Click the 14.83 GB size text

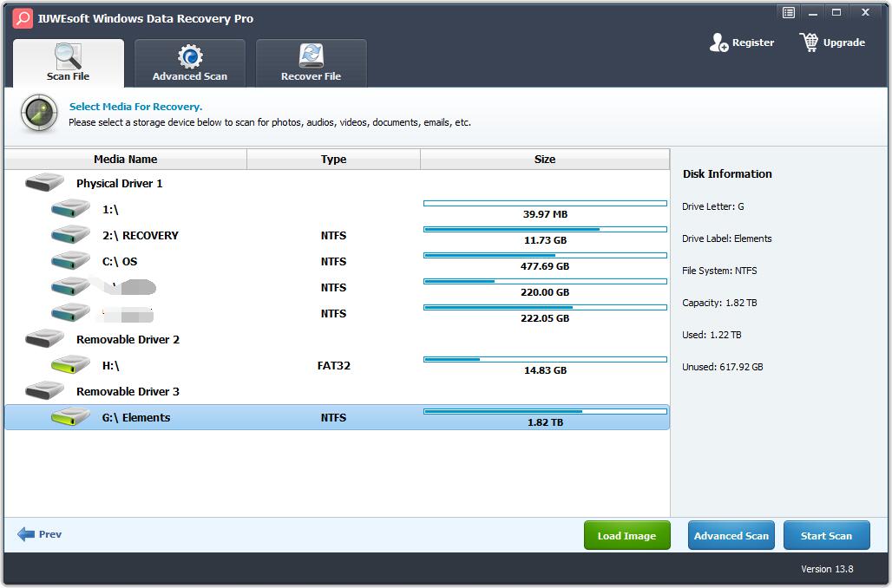545,371
